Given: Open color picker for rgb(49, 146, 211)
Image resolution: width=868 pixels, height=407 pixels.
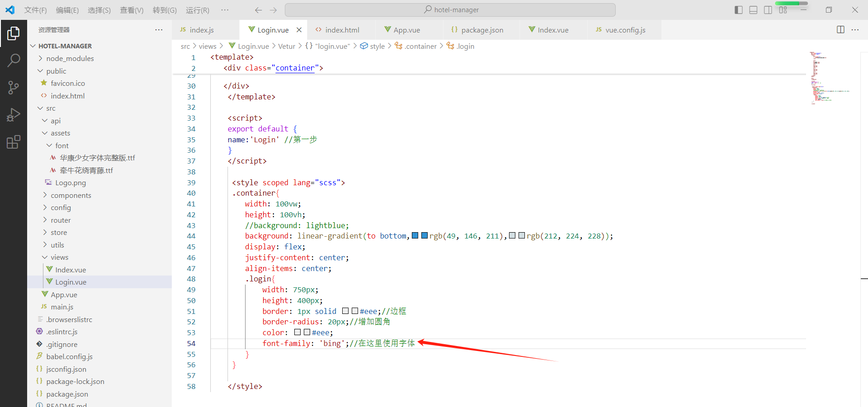Looking at the screenshot, I should click(x=425, y=235).
